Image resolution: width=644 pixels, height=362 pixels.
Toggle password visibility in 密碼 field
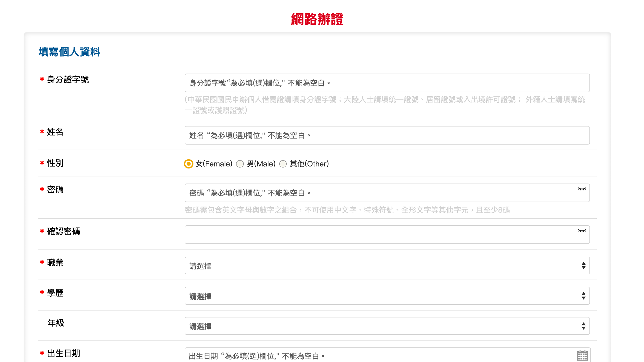[582, 189]
